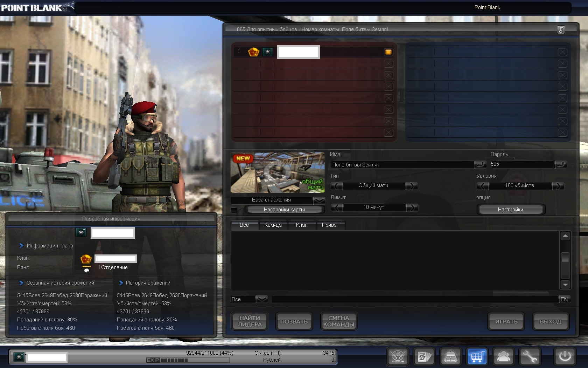Screen dimensions: 588x368
Task: Click the I Отделение clan rank text
Action: click(x=113, y=267)
